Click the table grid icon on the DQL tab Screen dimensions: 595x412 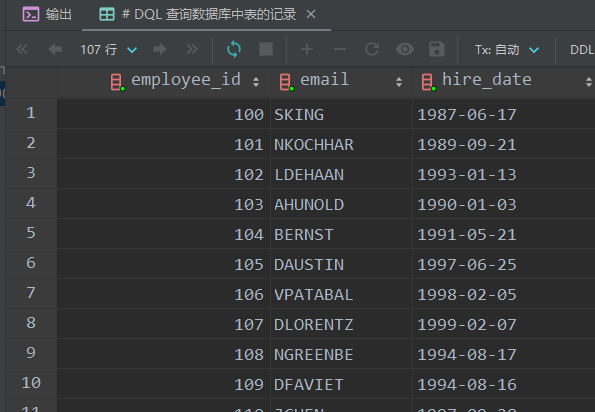pos(107,15)
